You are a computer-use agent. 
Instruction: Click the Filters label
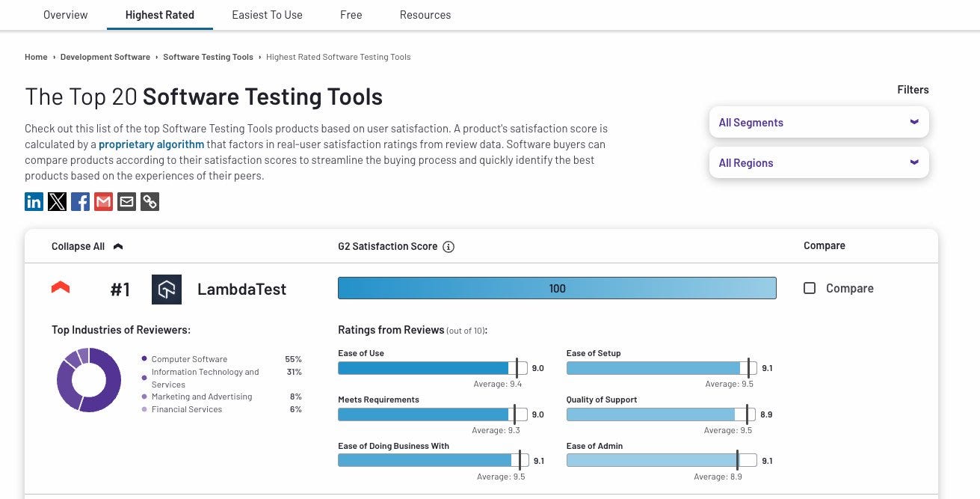pyautogui.click(x=913, y=90)
